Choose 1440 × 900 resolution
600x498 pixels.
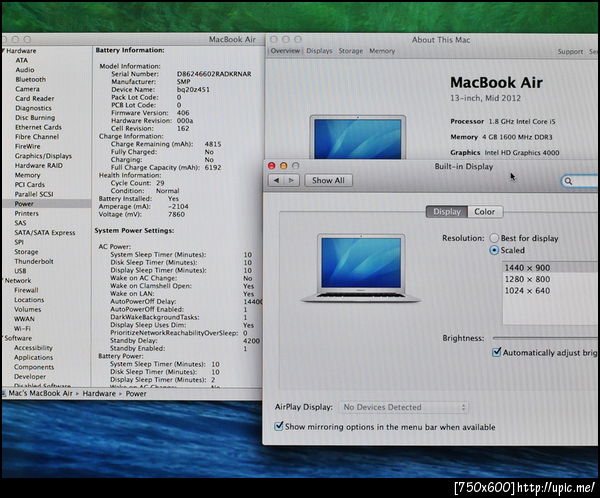click(x=550, y=268)
